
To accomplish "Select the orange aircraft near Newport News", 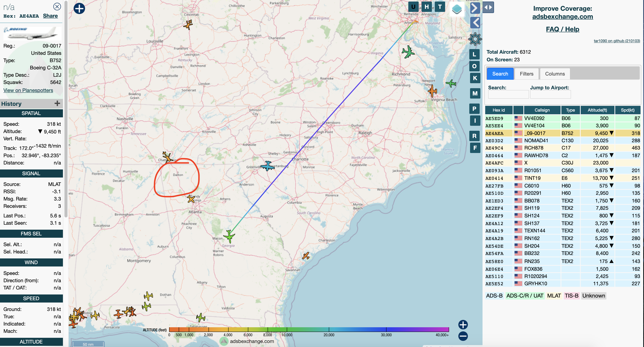I will coord(432,91).
